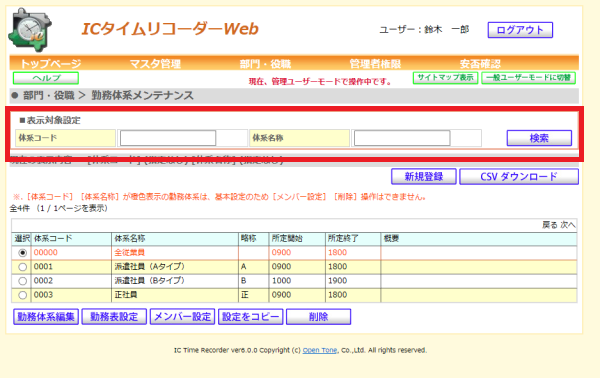Click the 戻る pagination link
This screenshot has height=378, width=600.
(549, 225)
